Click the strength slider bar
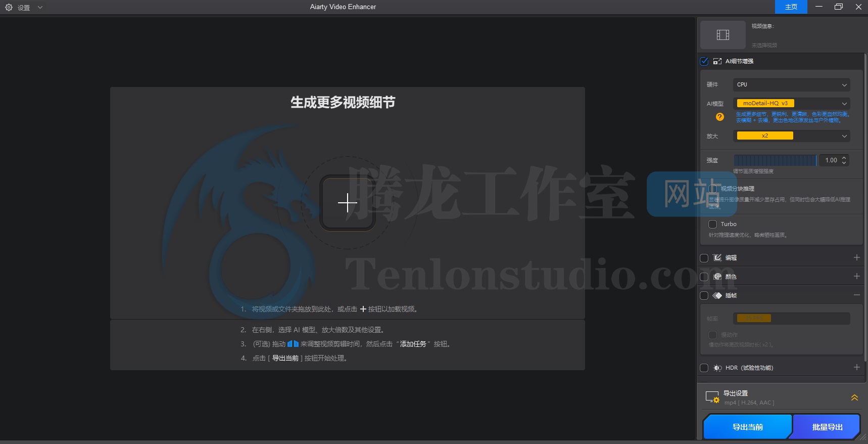The height and width of the screenshot is (444, 868). 775,160
